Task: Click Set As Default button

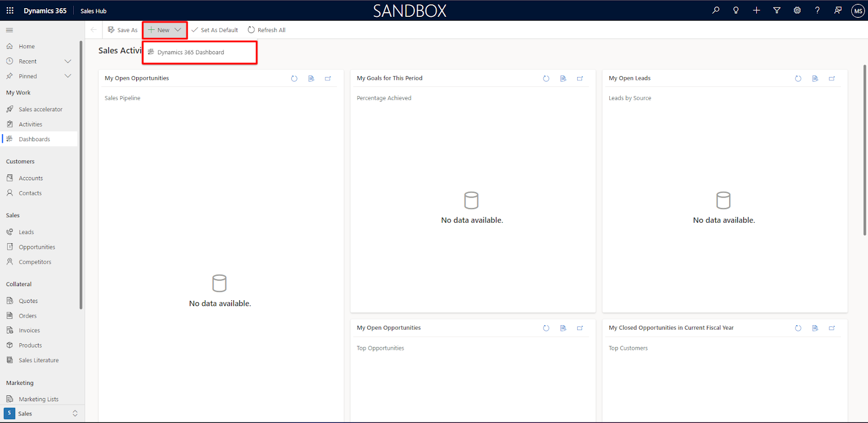Action: (215, 30)
